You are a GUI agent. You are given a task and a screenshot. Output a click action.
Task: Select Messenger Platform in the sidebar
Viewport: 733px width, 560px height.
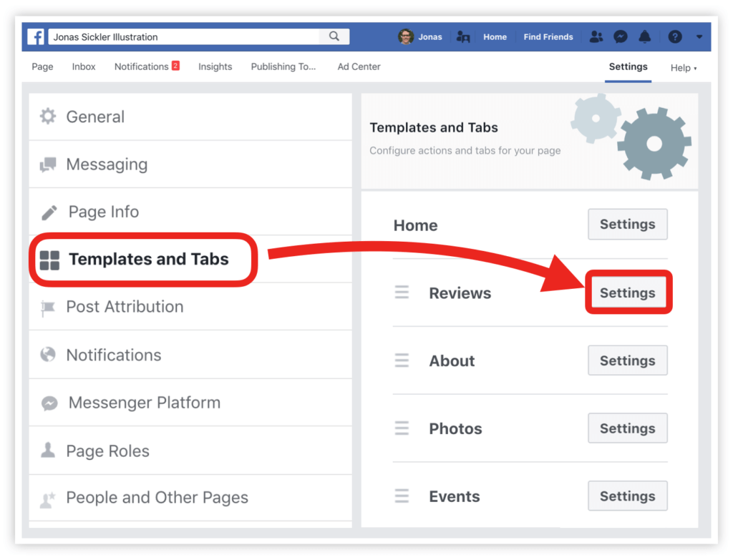(144, 403)
